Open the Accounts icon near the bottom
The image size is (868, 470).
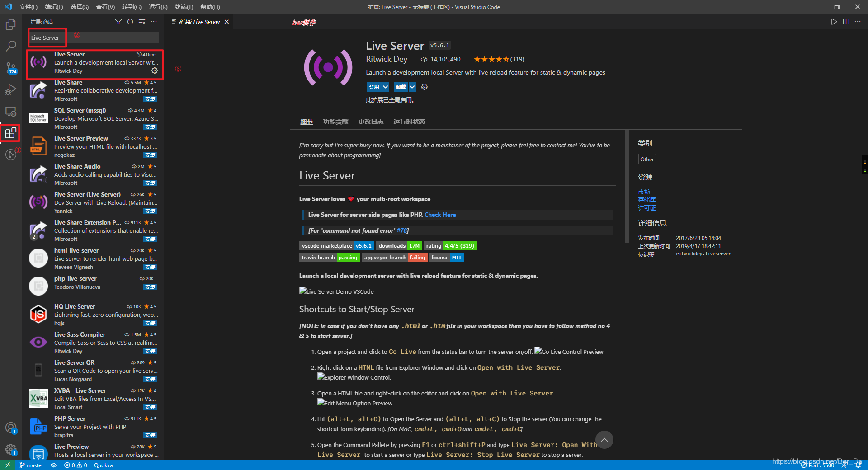pyautogui.click(x=10, y=428)
